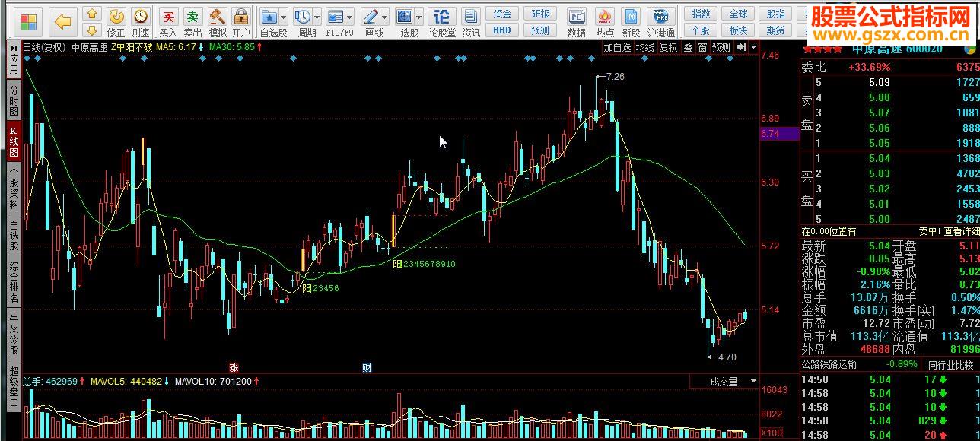Click the 全球 global button
Screen dimensions: 980x441
[738, 14]
